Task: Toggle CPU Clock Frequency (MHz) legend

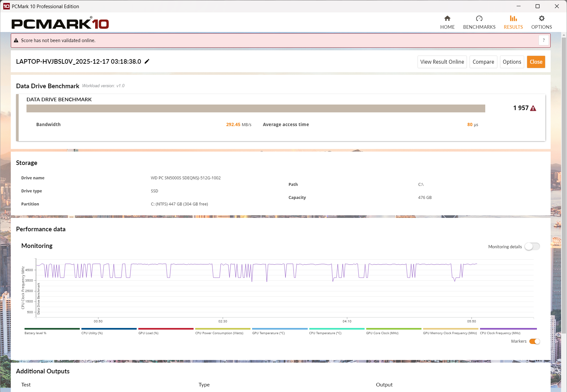Action: click(508, 331)
